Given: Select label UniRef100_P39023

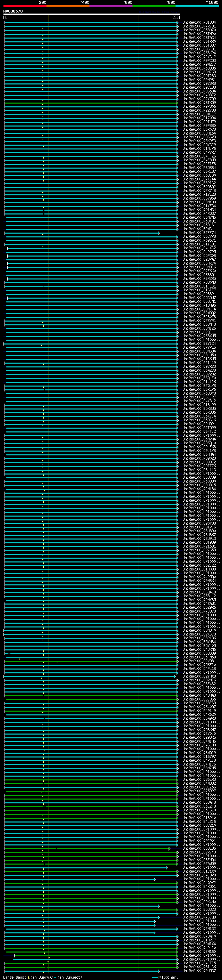Looking at the screenshot, I should coord(199,458).
